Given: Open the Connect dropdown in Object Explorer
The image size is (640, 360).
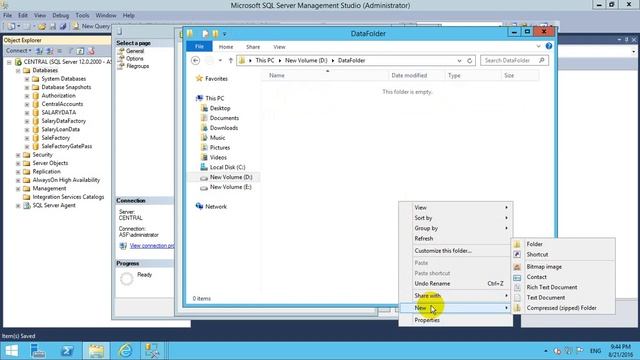Looking at the screenshot, I should tap(18, 51).
